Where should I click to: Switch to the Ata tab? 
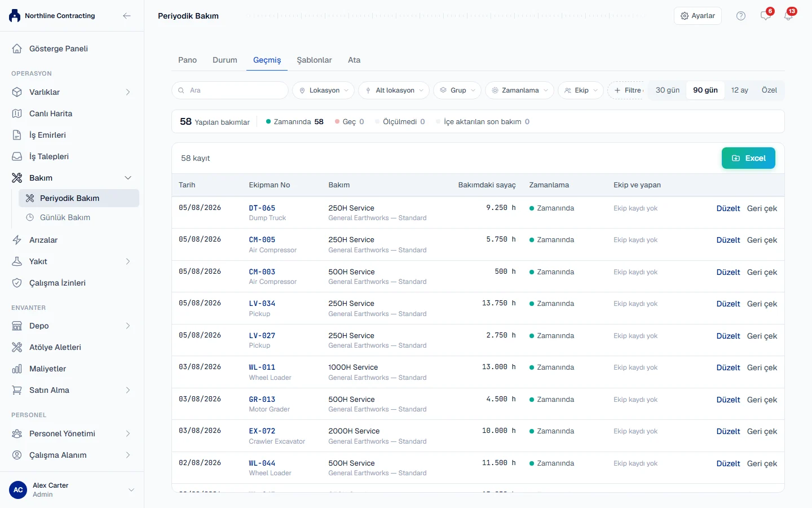[x=354, y=60]
